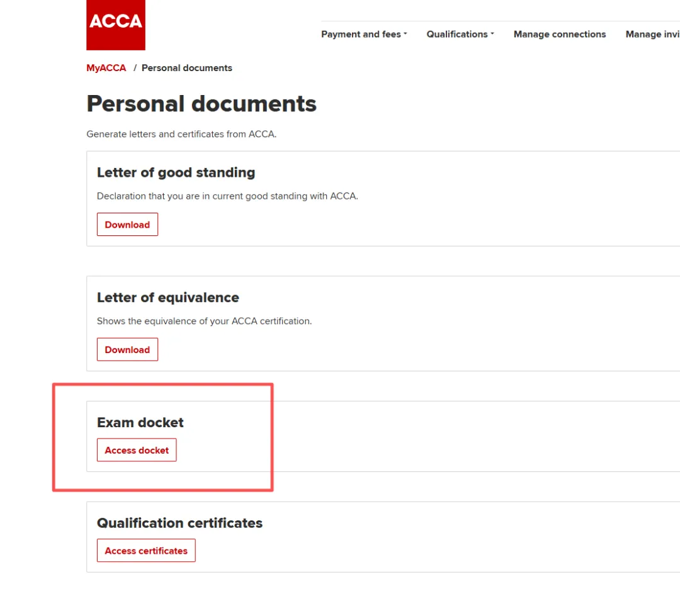Download the Letter of equivalence
The width and height of the screenshot is (680, 616).
click(x=127, y=349)
